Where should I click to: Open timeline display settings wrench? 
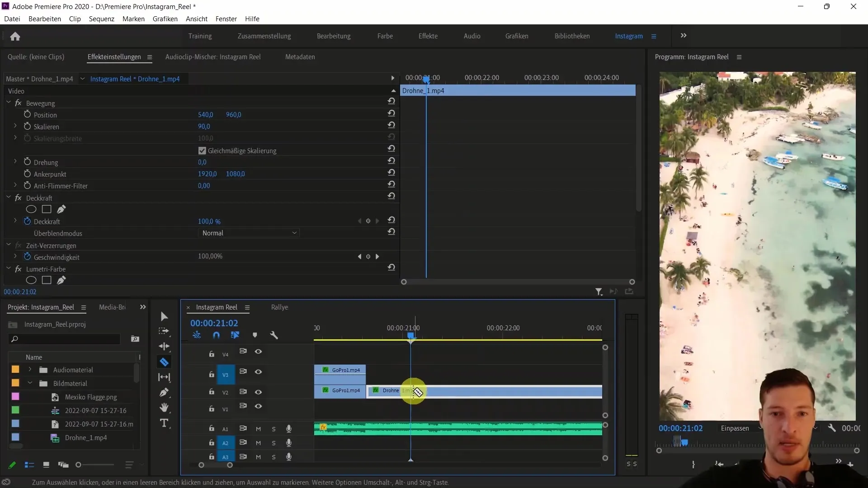274,335
